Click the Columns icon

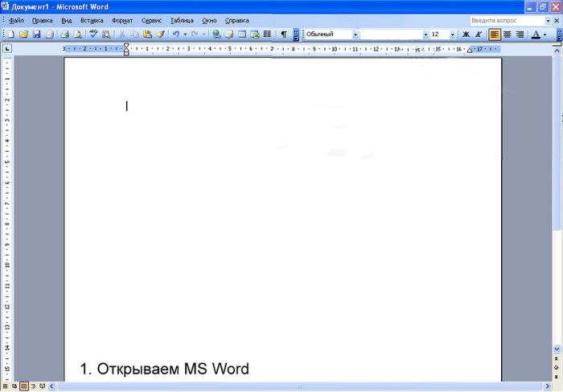coord(267,35)
